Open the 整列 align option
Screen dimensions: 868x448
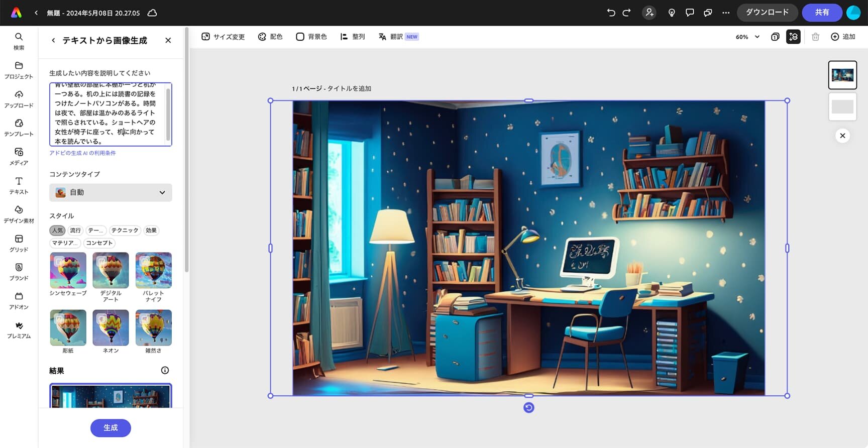click(x=353, y=37)
